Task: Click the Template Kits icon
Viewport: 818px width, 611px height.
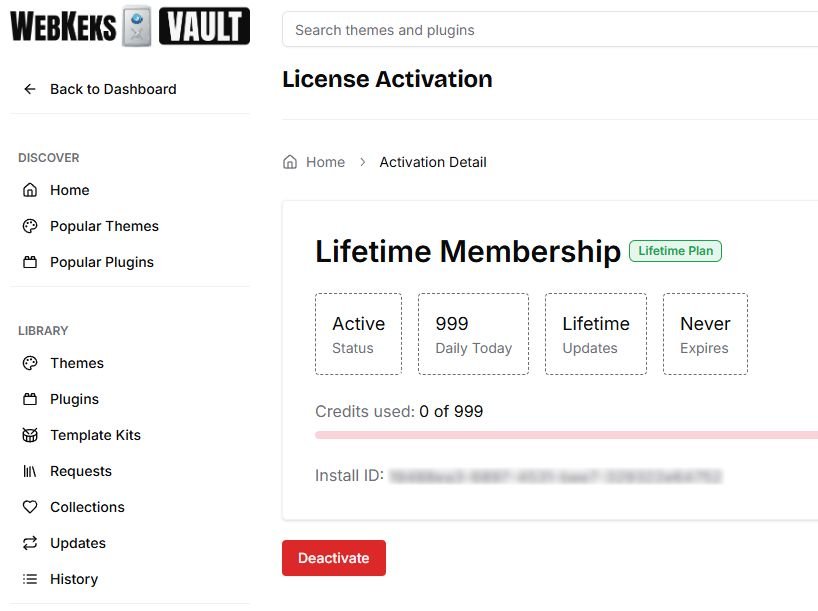Action: tap(30, 435)
